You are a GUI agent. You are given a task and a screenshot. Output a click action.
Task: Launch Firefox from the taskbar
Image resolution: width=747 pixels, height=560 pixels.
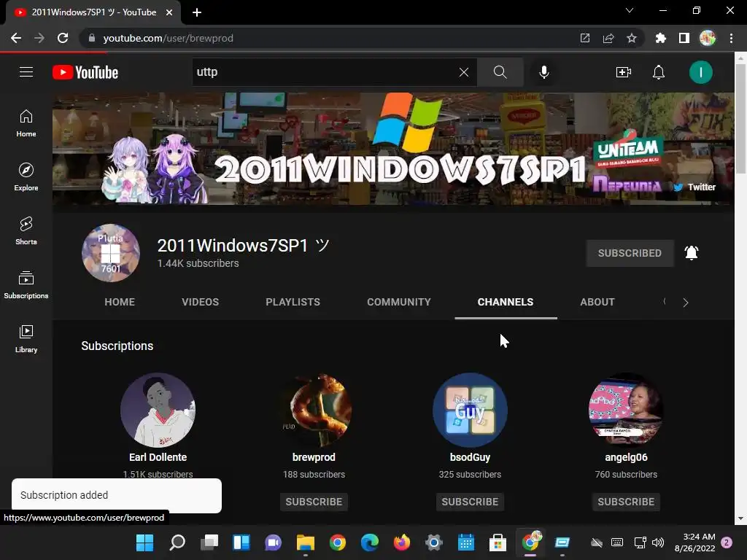[x=402, y=542]
